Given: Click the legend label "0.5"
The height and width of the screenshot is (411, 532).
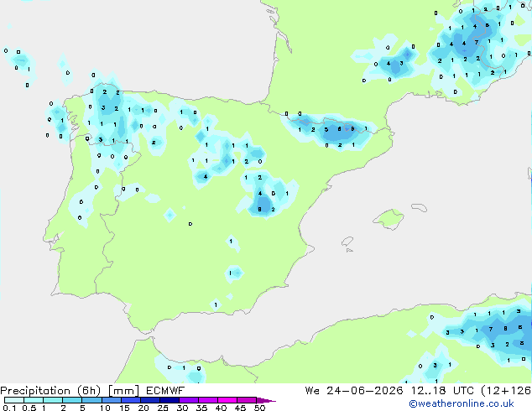Looking at the screenshot, I should point(29,408).
